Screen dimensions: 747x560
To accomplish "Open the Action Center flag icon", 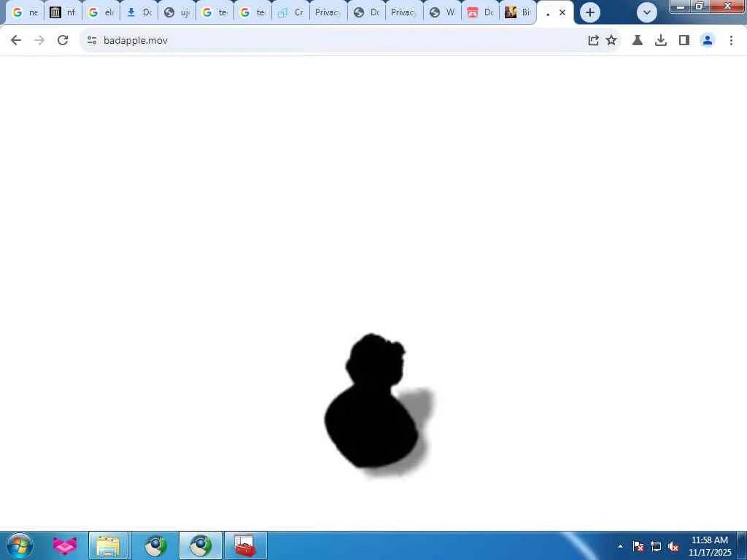I will pos(638,546).
